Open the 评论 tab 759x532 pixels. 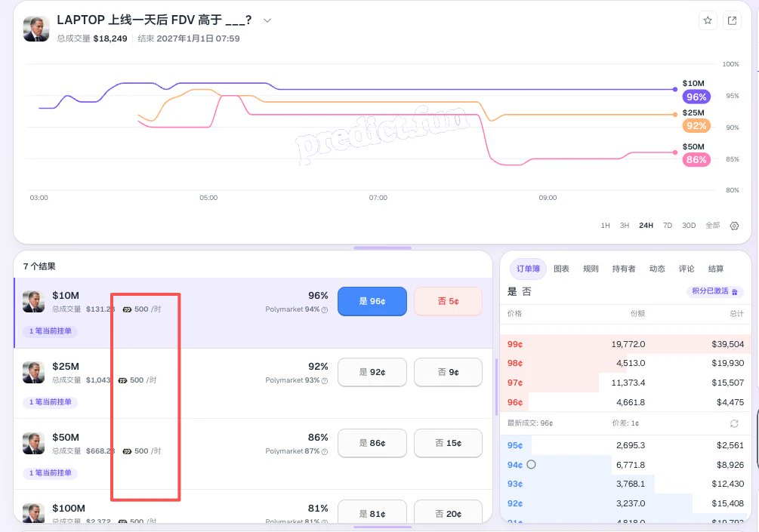686,269
